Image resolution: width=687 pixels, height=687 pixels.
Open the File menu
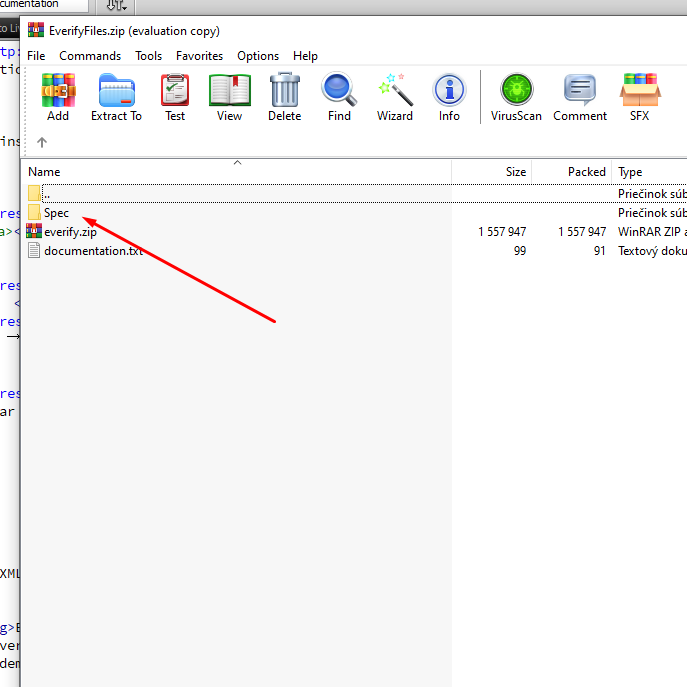point(36,56)
